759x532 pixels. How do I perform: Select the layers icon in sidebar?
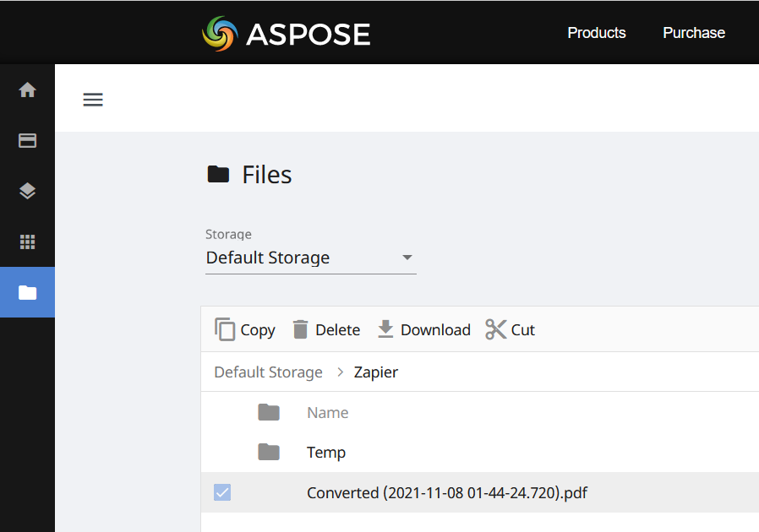tap(27, 191)
